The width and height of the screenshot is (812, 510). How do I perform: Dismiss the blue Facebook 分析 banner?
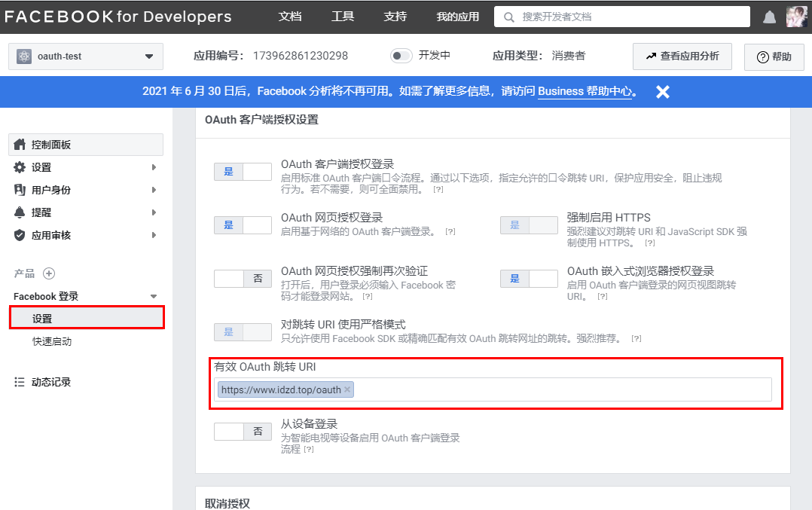(662, 92)
